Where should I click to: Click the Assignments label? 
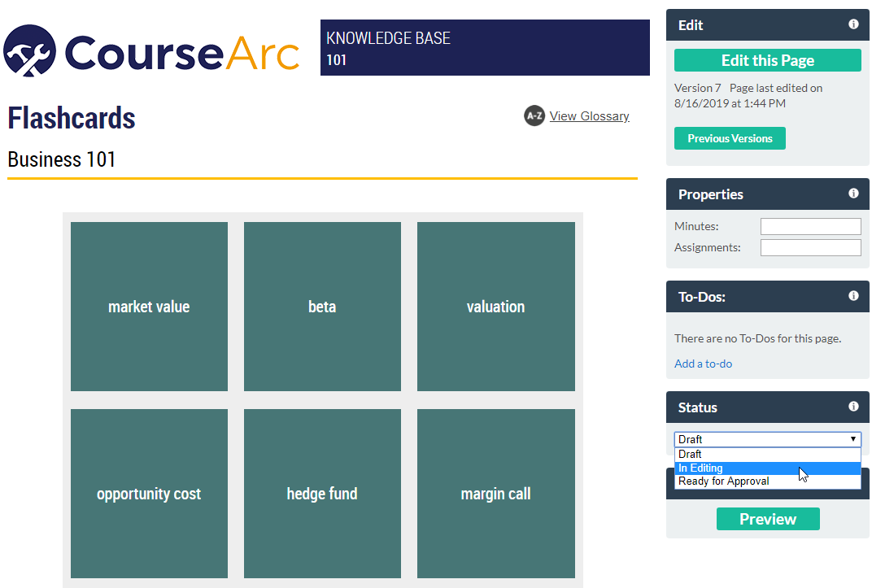(x=708, y=247)
